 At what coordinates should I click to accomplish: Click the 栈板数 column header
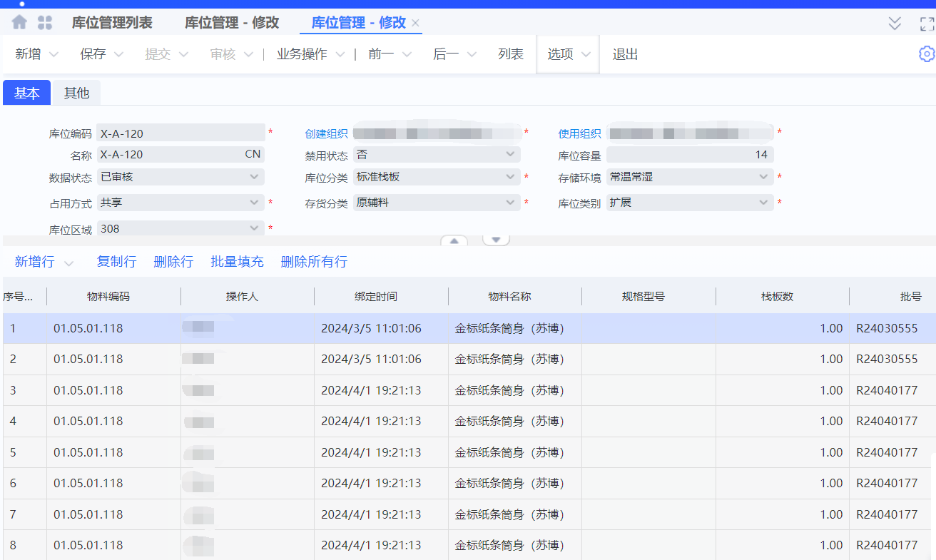pos(777,296)
